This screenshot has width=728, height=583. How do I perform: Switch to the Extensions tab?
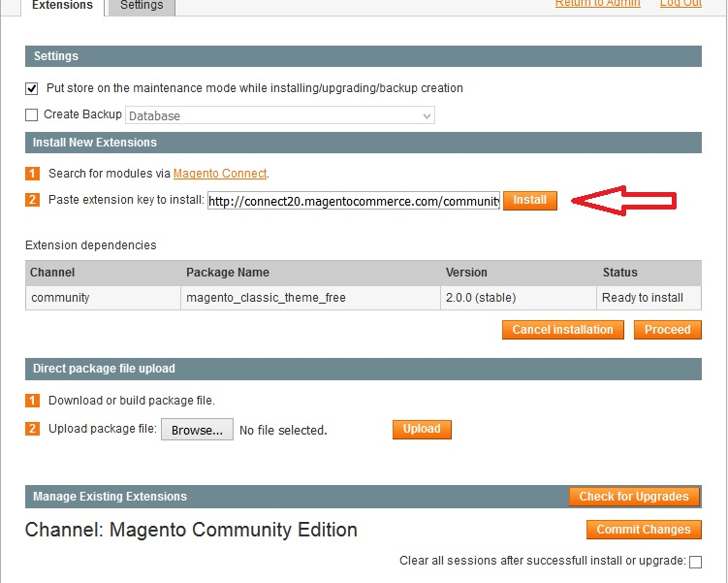pyautogui.click(x=62, y=6)
